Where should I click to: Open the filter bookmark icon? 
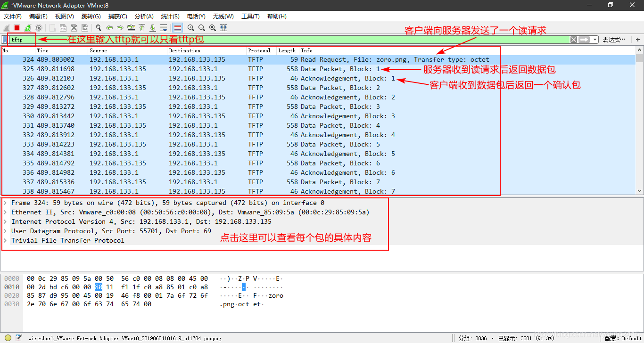[5, 40]
